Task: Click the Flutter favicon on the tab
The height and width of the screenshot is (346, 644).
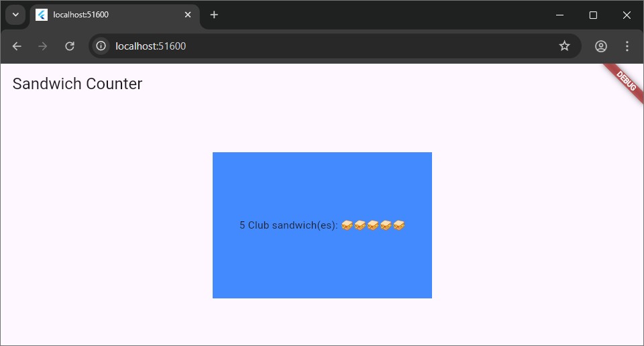Action: pos(42,15)
